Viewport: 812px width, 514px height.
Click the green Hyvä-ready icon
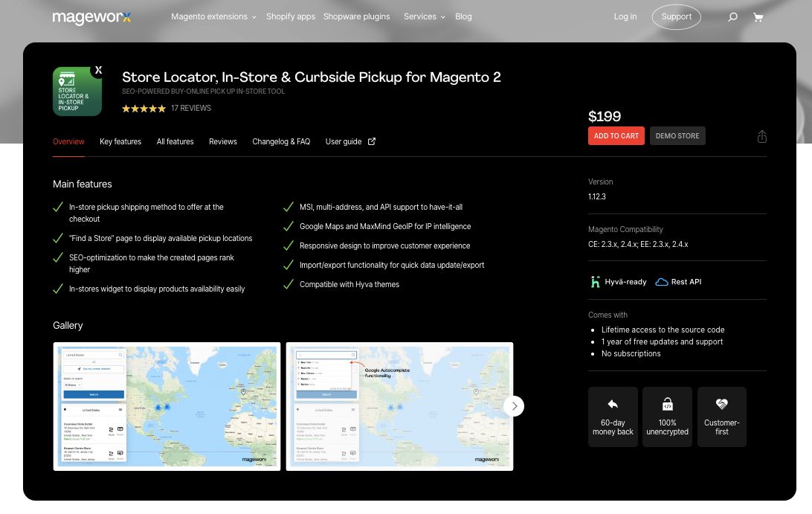[595, 282]
